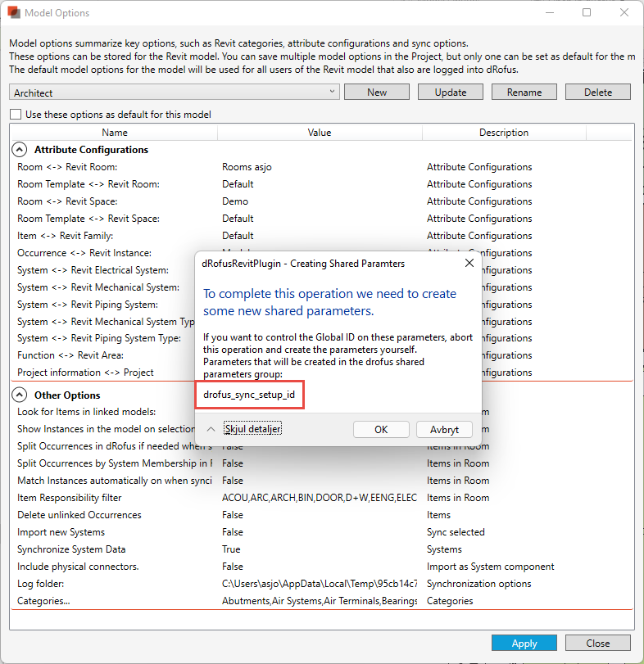Enable use these options as default checkbox
This screenshot has width=644, height=664.
pos(16,115)
